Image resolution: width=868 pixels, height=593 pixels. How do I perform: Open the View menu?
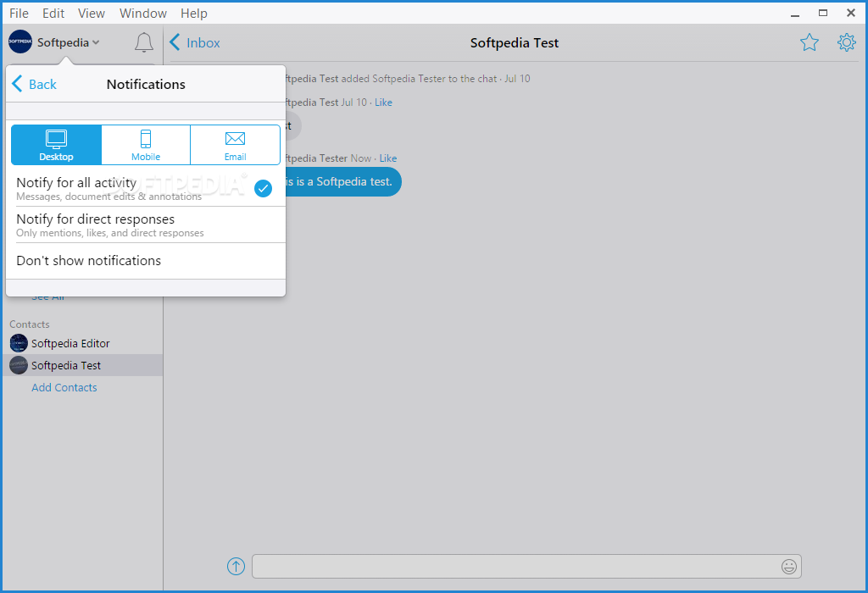click(92, 14)
